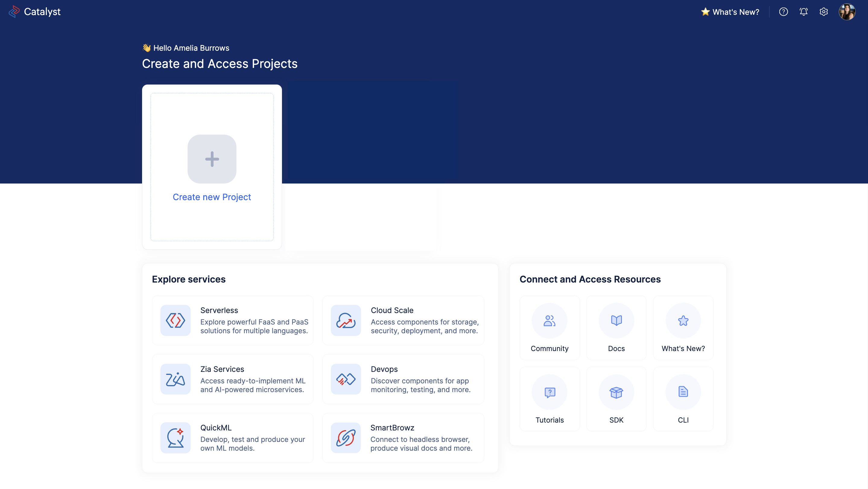Click the Serverless service icon
Screen dimensions: 868x489
tap(176, 320)
